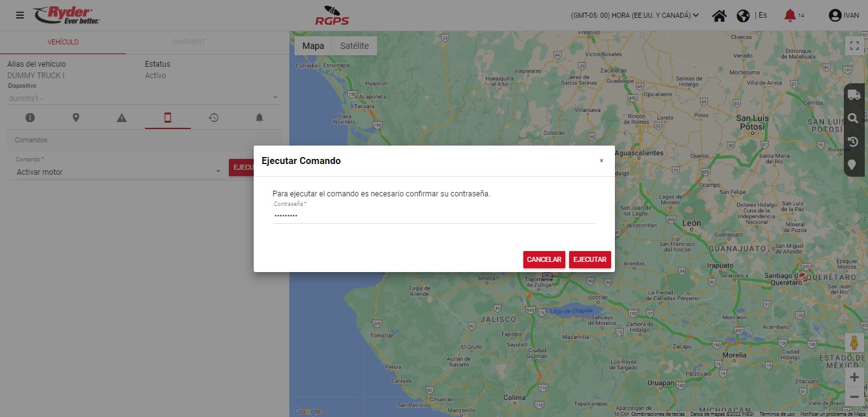Screen dimensions: 868x417
Task: Click the truck icon on map sidebar
Action: click(854, 95)
